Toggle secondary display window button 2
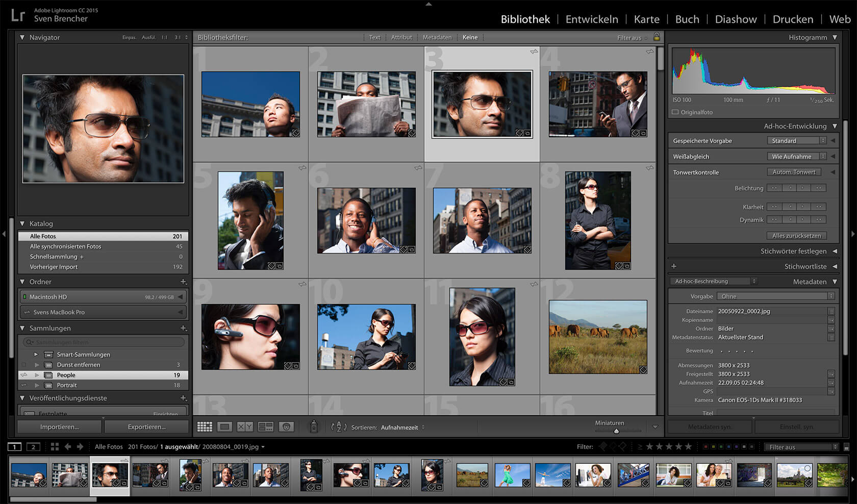Viewport: 857px width, 504px height. pyautogui.click(x=33, y=447)
